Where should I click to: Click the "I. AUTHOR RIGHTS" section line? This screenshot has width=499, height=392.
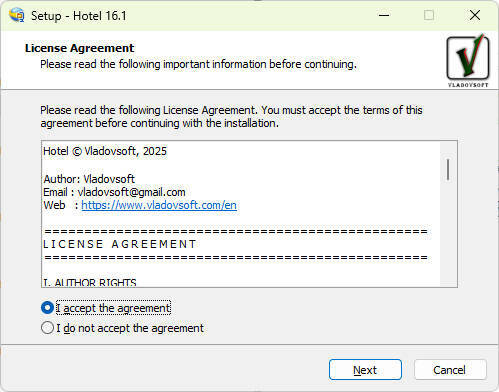click(x=90, y=283)
